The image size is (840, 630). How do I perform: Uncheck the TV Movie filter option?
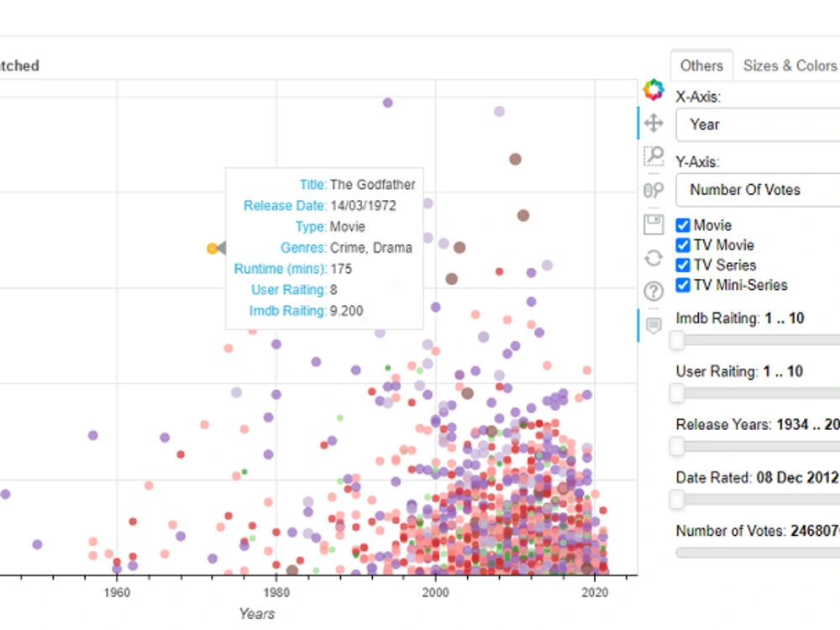coord(683,245)
